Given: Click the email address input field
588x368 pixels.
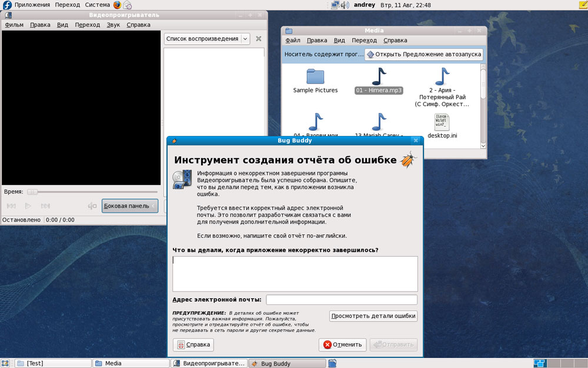Looking at the screenshot, I should click(x=342, y=300).
